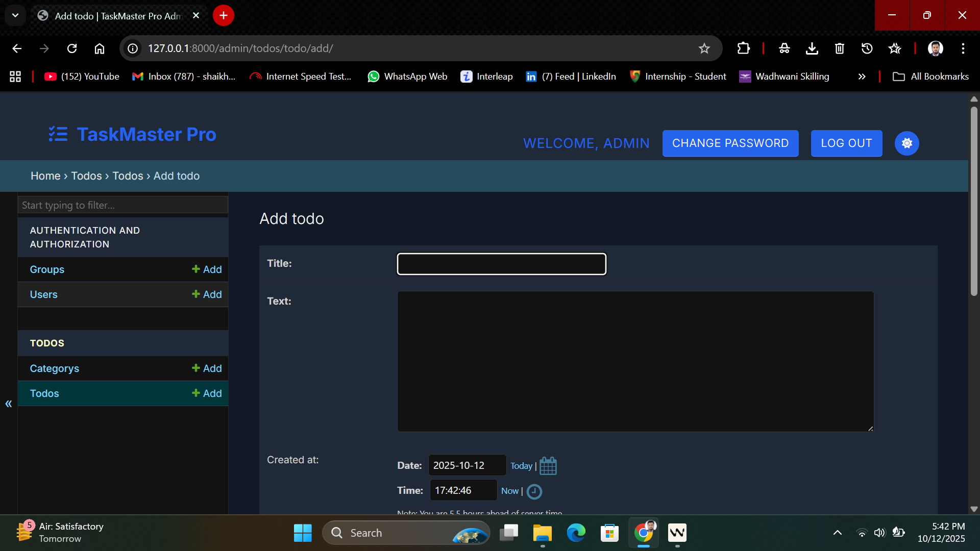Click the CHANGE PASSWORD button
Viewport: 980px width, 551px height.
730,143
